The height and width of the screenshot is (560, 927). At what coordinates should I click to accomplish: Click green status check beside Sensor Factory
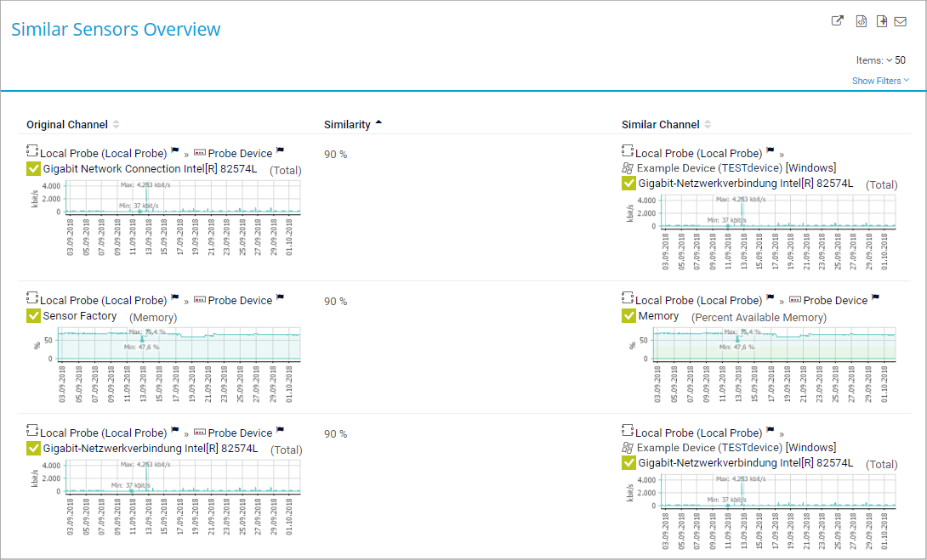pos(34,316)
